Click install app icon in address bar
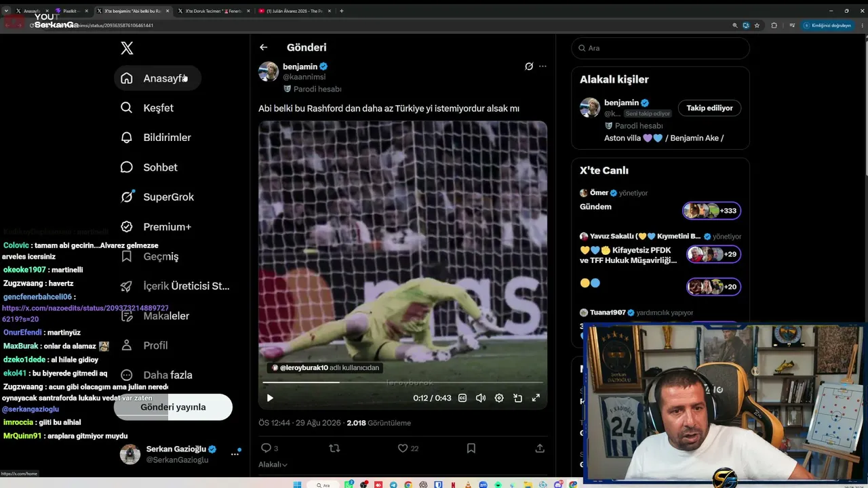868x488 pixels. pos(747,25)
